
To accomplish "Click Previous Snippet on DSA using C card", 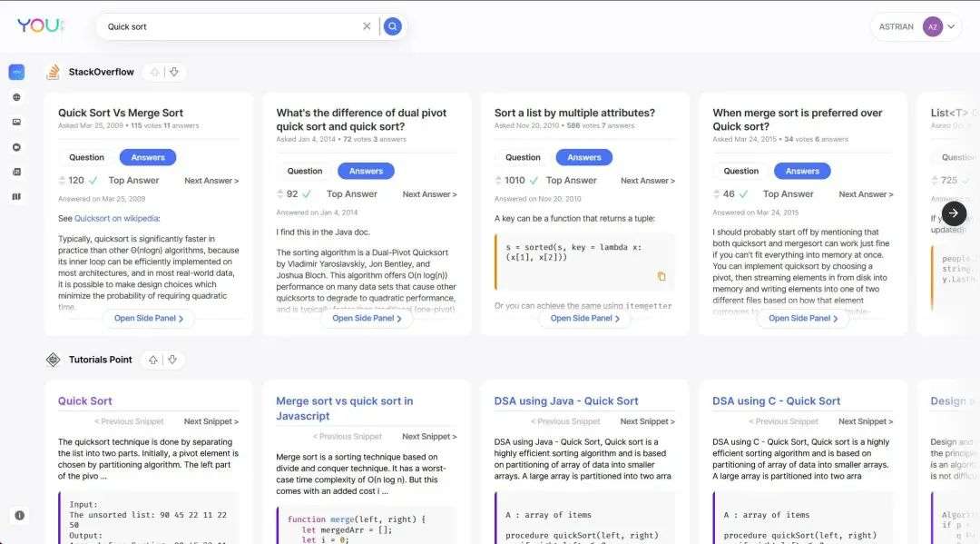I will 783,421.
